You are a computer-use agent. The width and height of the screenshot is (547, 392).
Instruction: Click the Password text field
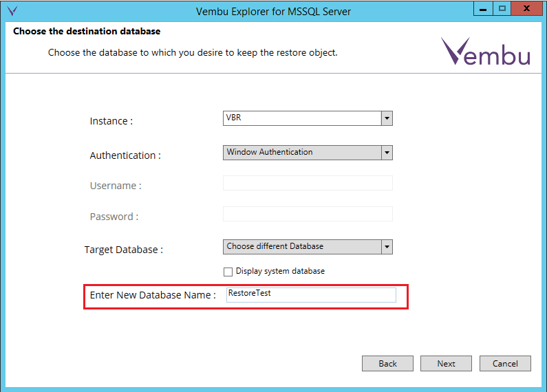308,214
